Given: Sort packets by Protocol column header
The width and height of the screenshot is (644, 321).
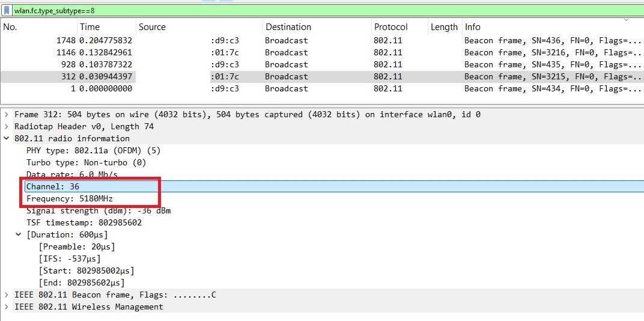Looking at the screenshot, I should [399, 27].
